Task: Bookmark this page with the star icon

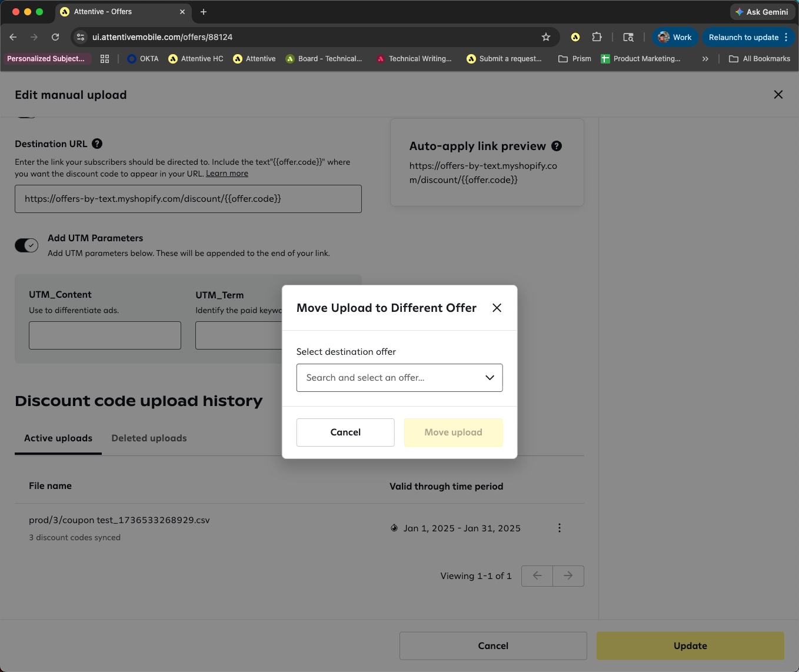Action: (546, 37)
